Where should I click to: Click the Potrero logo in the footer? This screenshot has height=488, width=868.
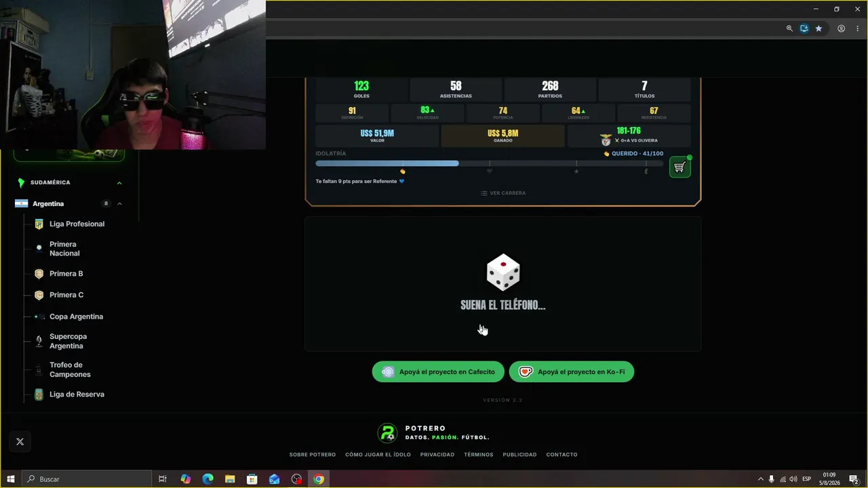[387, 433]
